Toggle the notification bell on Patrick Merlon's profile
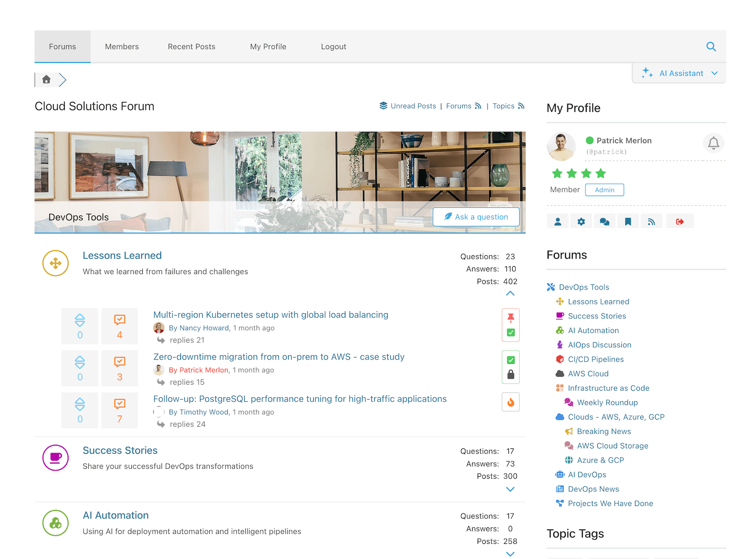The image size is (756, 559). tap(713, 143)
